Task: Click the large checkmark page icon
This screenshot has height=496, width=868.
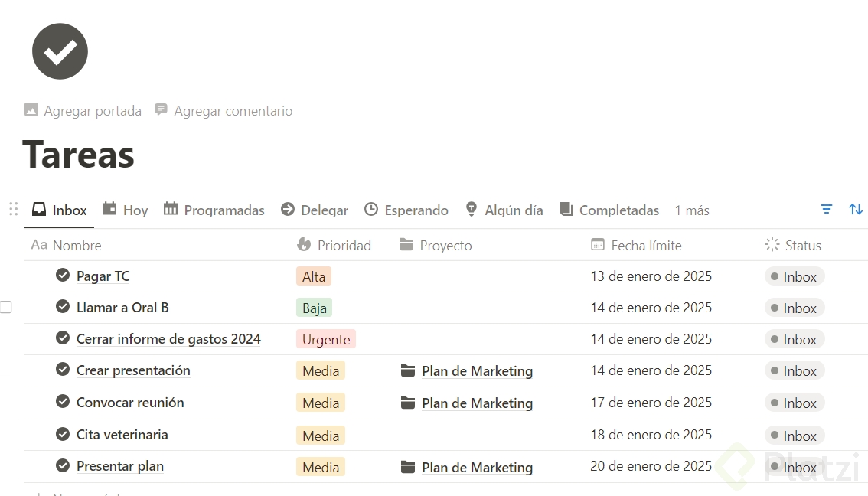Action: pyautogui.click(x=60, y=51)
